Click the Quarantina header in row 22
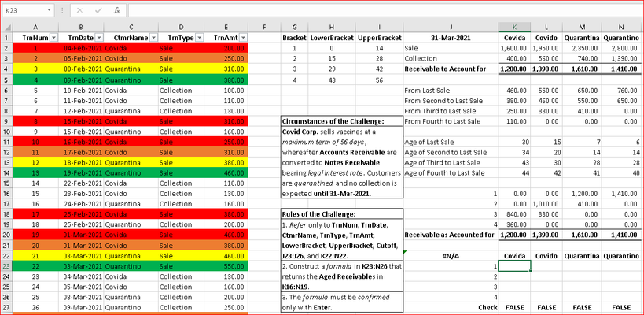The width and height of the screenshot is (644, 315). [x=582, y=256]
